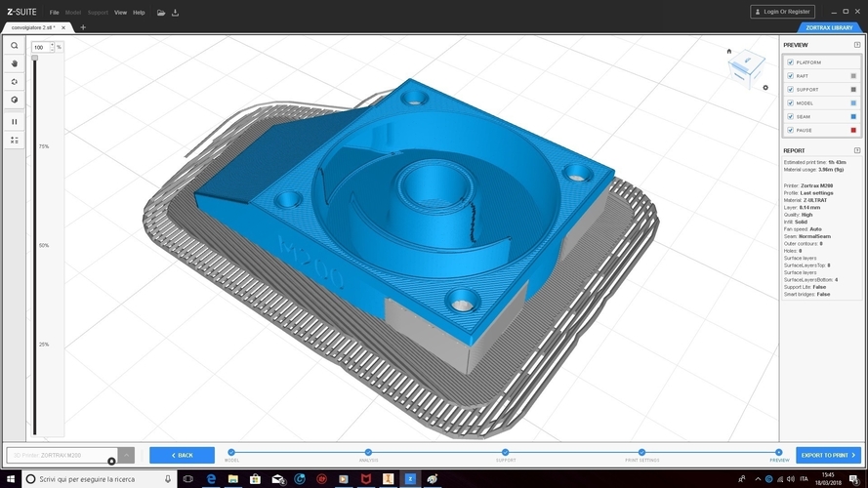Click Export to Print button

(828, 456)
